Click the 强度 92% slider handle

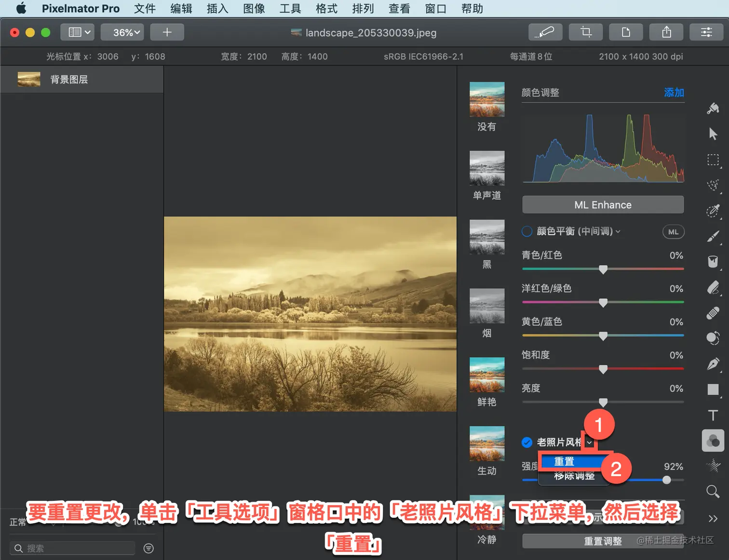click(x=666, y=480)
